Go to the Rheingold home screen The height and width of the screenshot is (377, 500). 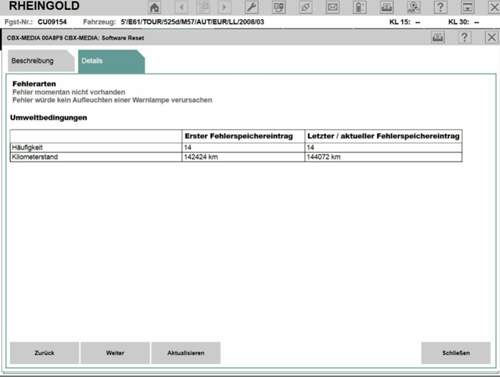(x=154, y=7)
